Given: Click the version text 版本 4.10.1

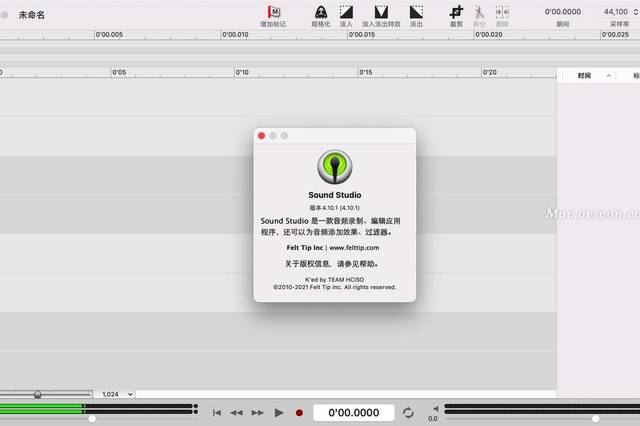Looking at the screenshot, I should click(x=335, y=208).
